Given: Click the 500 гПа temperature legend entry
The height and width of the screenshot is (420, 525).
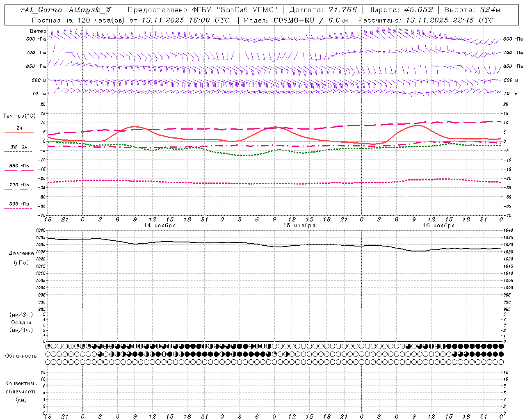Looking at the screenshot, I should click(19, 204).
